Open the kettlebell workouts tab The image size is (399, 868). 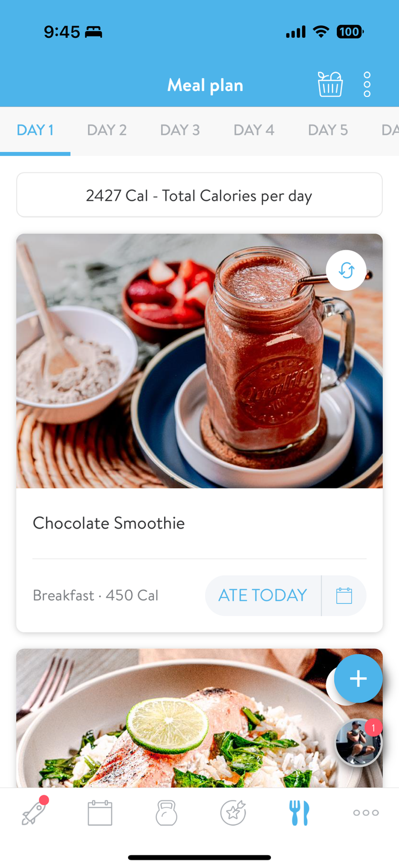click(166, 813)
